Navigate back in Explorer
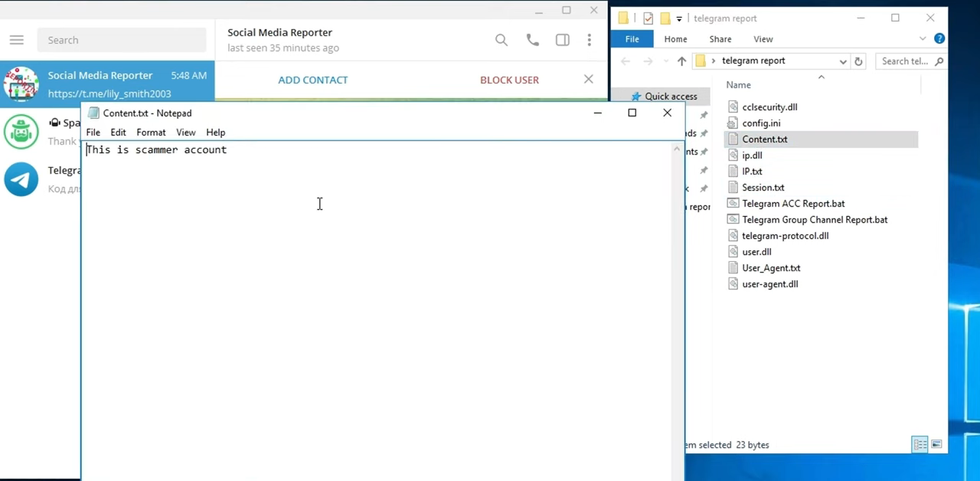980x481 pixels. (626, 61)
